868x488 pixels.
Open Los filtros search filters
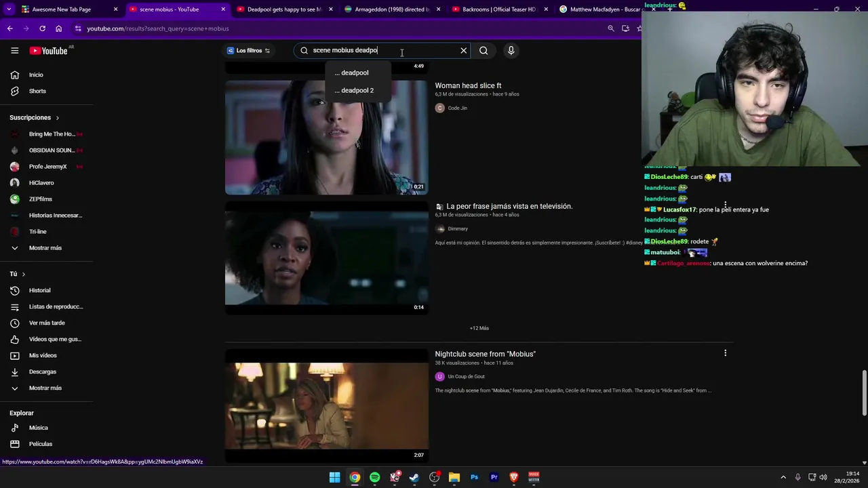pyautogui.click(x=248, y=50)
